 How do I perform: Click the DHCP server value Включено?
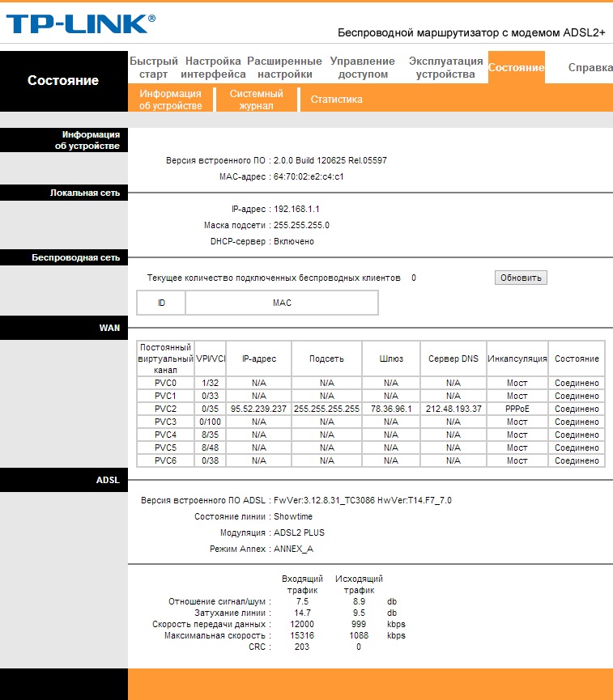[294, 241]
